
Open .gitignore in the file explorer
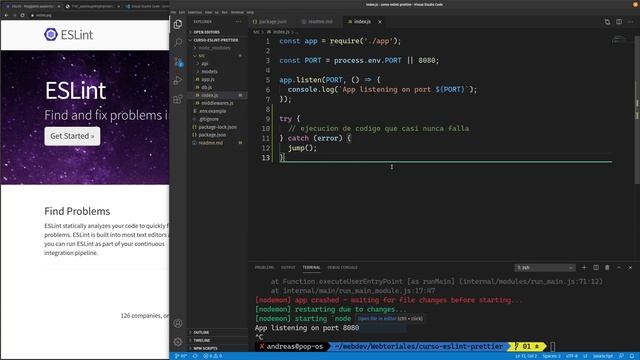coord(218,119)
